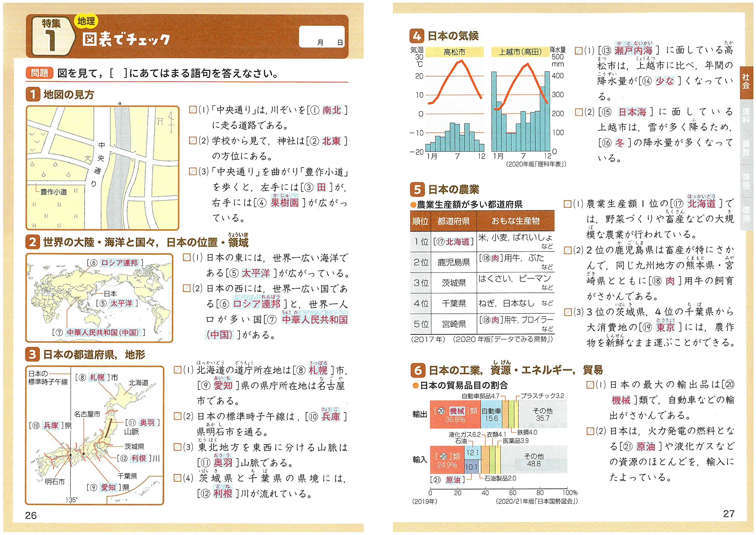Click the 名古屋市 label on the Japan map
Image resolution: width=756 pixels, height=535 pixels.
coord(87,414)
